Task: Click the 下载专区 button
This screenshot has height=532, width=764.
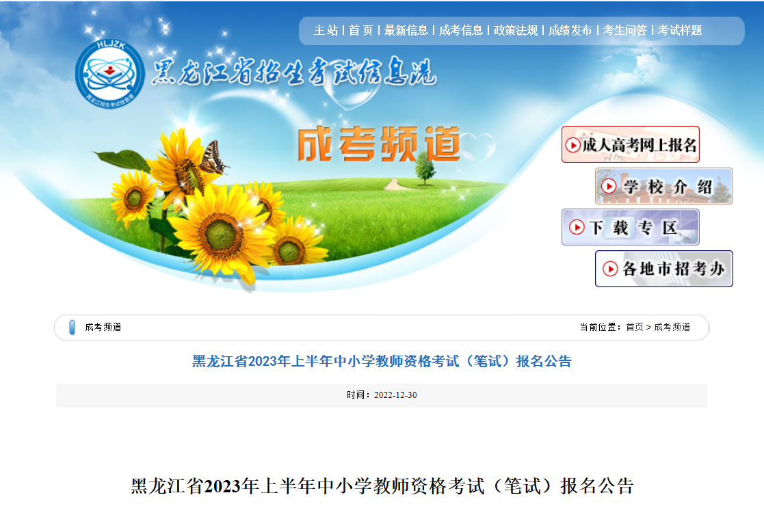Action: coord(631,227)
